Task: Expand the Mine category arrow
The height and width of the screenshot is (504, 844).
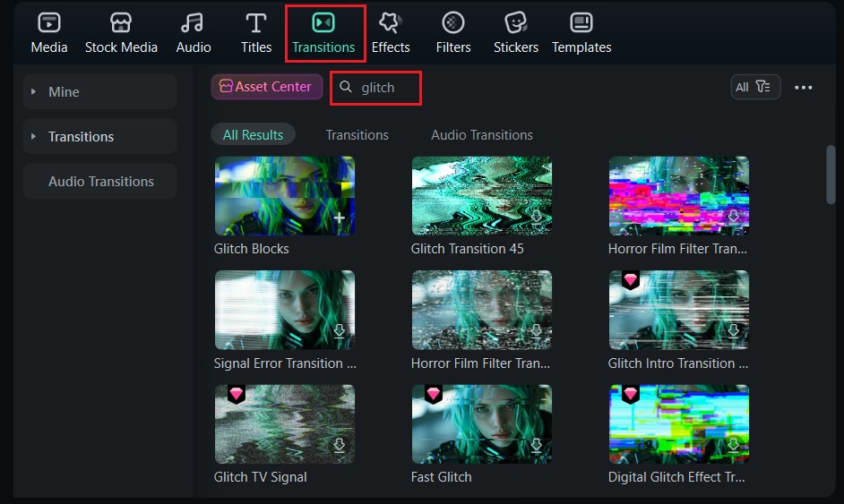Action: pyautogui.click(x=33, y=91)
